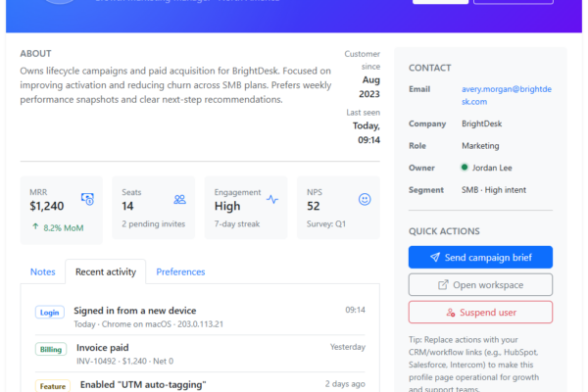This screenshot has height=392, width=588.
Task: Click the Seats people icon
Action: 179,199
